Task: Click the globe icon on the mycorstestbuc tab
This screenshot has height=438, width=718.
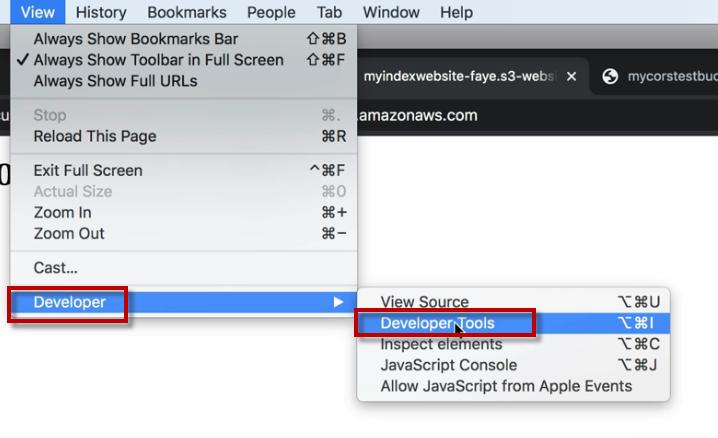Action: tap(610, 77)
